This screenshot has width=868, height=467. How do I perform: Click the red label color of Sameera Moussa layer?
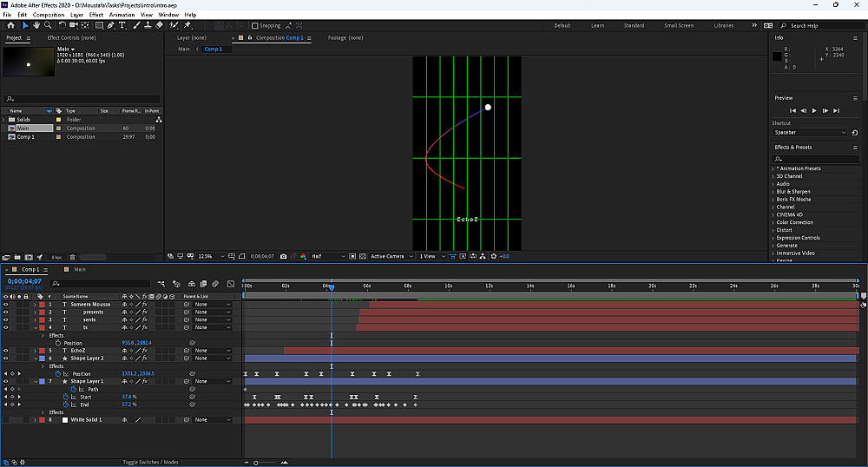click(42, 305)
